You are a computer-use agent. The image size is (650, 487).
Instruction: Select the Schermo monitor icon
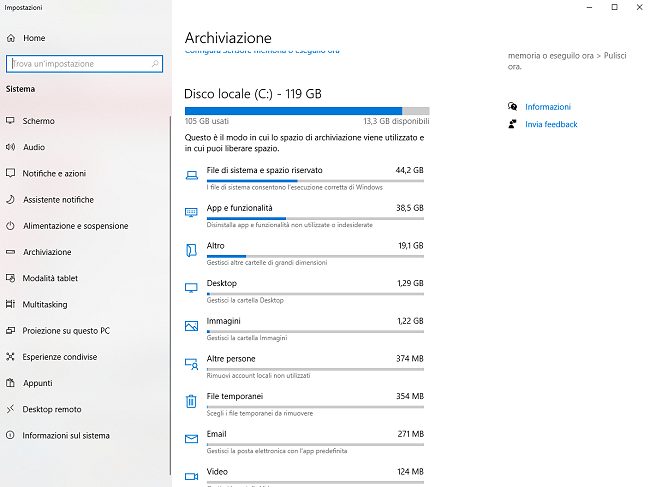point(11,121)
